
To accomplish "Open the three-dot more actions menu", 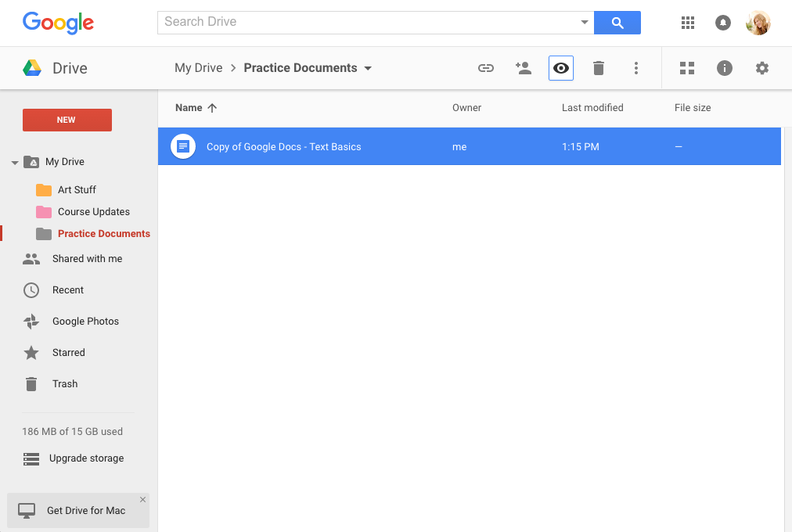I will (636, 68).
